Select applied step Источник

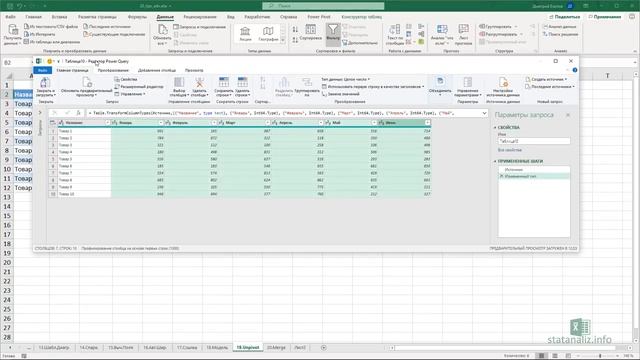534,169
